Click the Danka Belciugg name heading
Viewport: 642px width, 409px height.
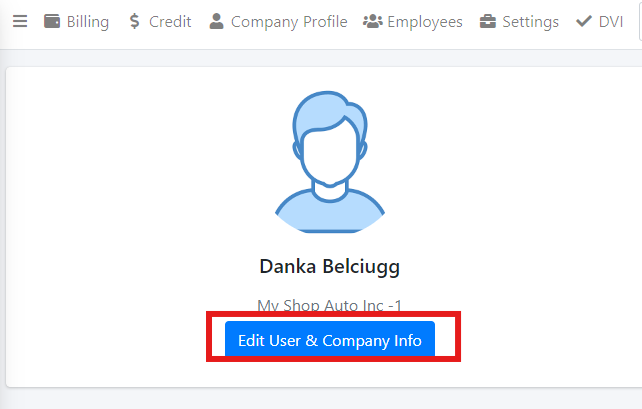click(x=330, y=267)
